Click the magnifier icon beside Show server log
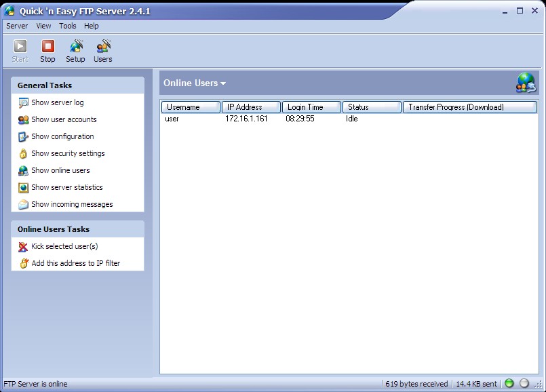 click(23, 102)
